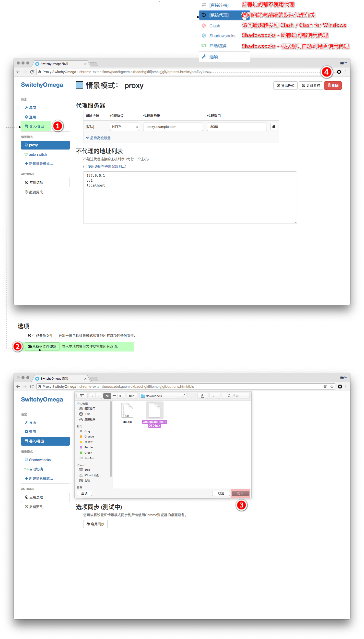
Task: Open the wildcard rules link 可使用通配符等匹配规则
Action: pos(105,166)
